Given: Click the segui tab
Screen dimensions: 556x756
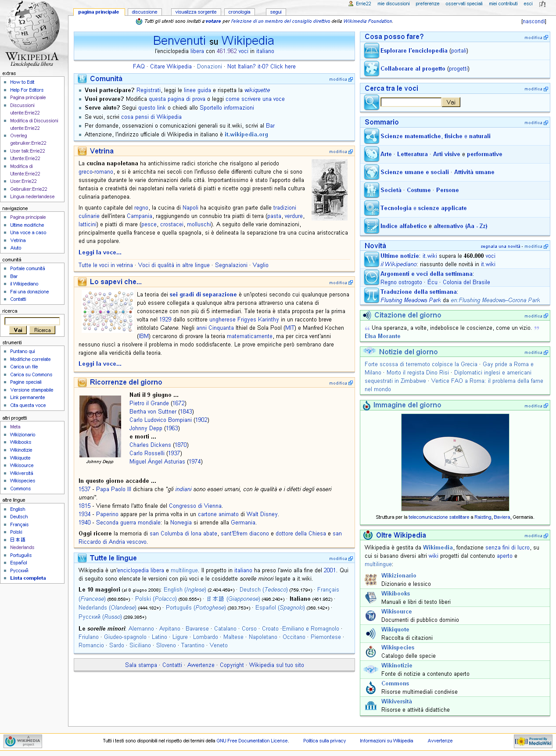Looking at the screenshot, I should point(276,12).
